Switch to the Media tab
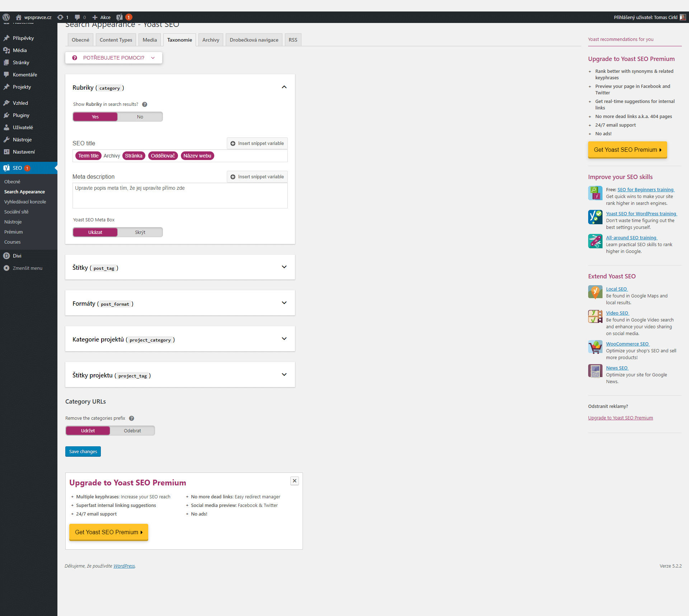This screenshot has height=616, width=689. point(150,40)
